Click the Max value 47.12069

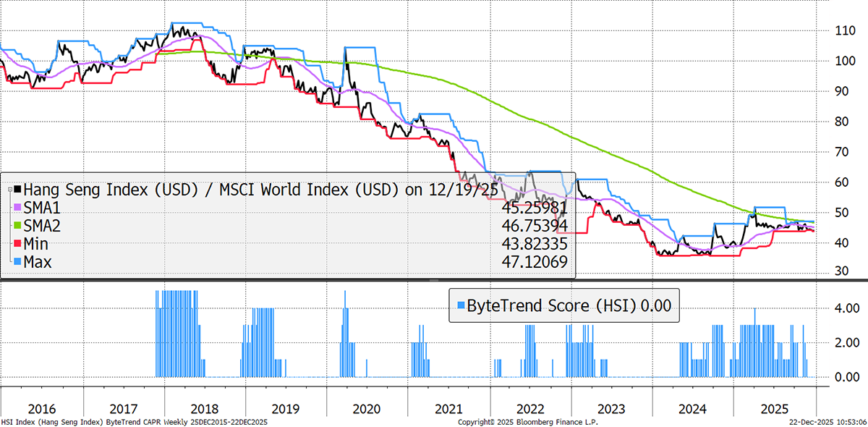(x=535, y=262)
